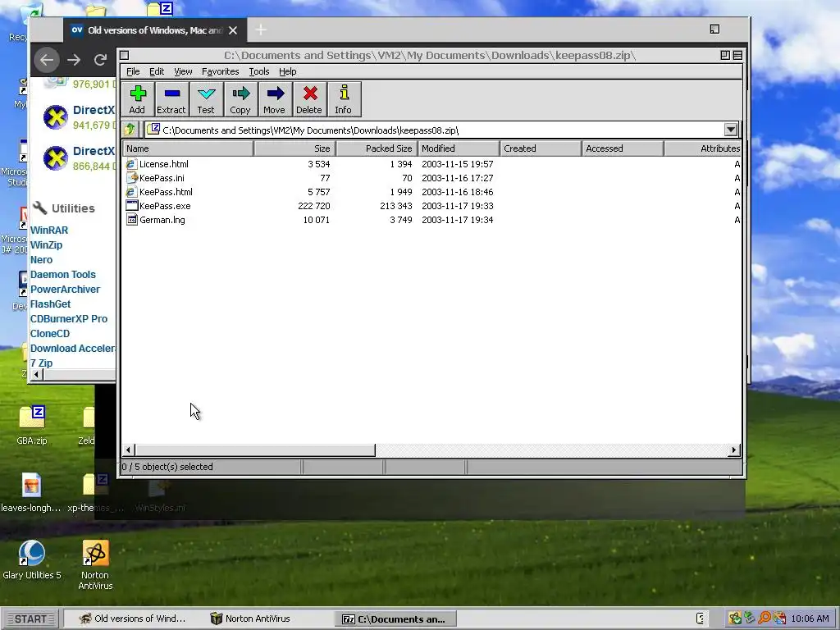
Task: Open the Nero link in browser
Action: click(41, 260)
